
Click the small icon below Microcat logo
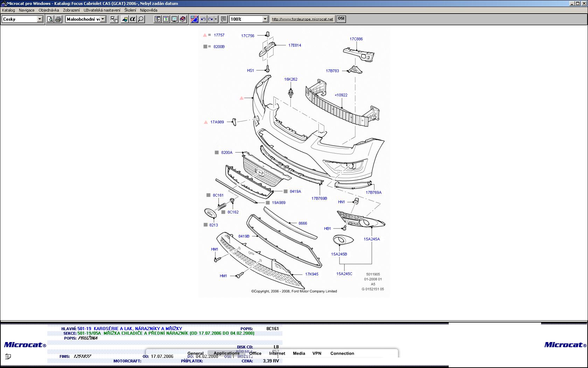click(8, 356)
